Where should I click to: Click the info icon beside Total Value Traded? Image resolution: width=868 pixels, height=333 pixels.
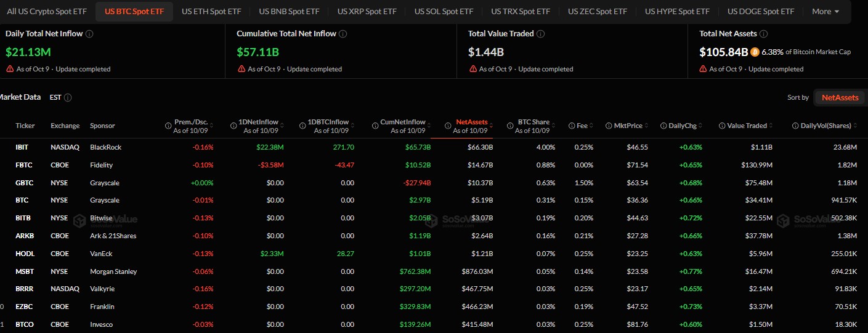[541, 34]
